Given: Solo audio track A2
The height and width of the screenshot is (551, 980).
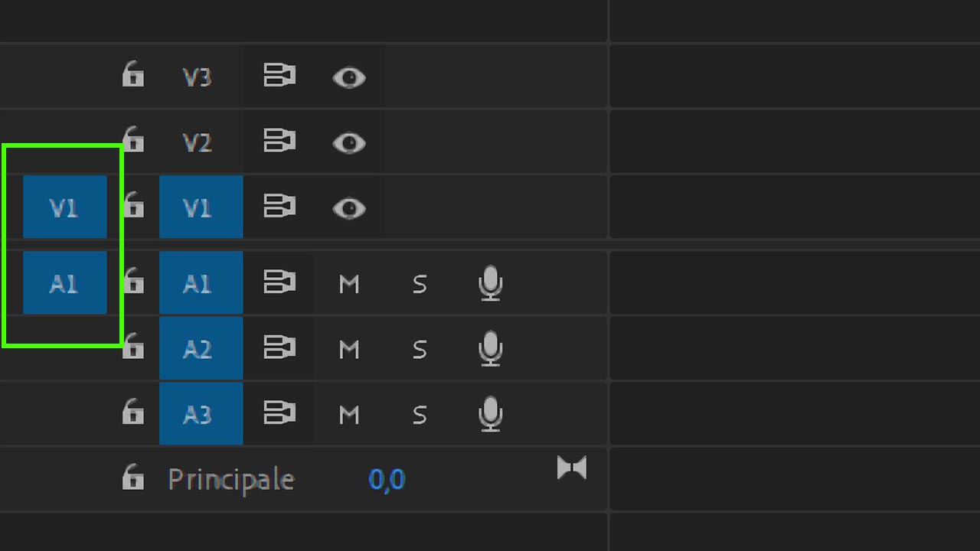Looking at the screenshot, I should pyautogui.click(x=420, y=350).
